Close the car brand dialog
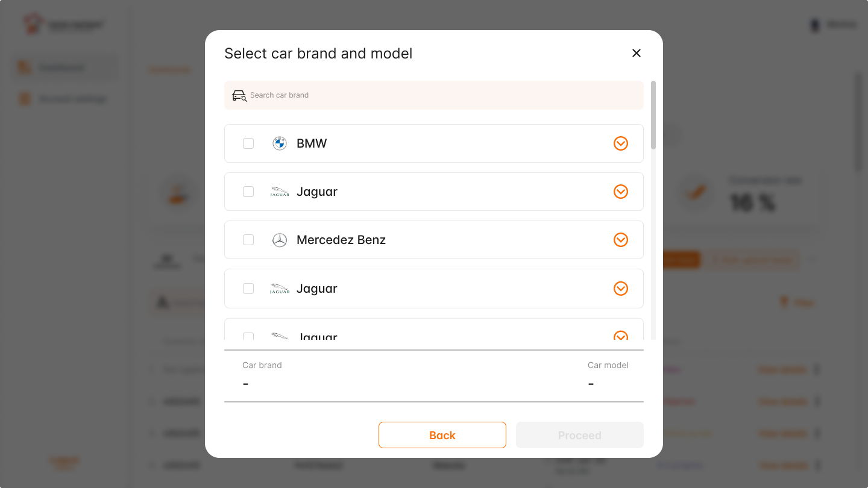The height and width of the screenshot is (488, 868). [636, 53]
